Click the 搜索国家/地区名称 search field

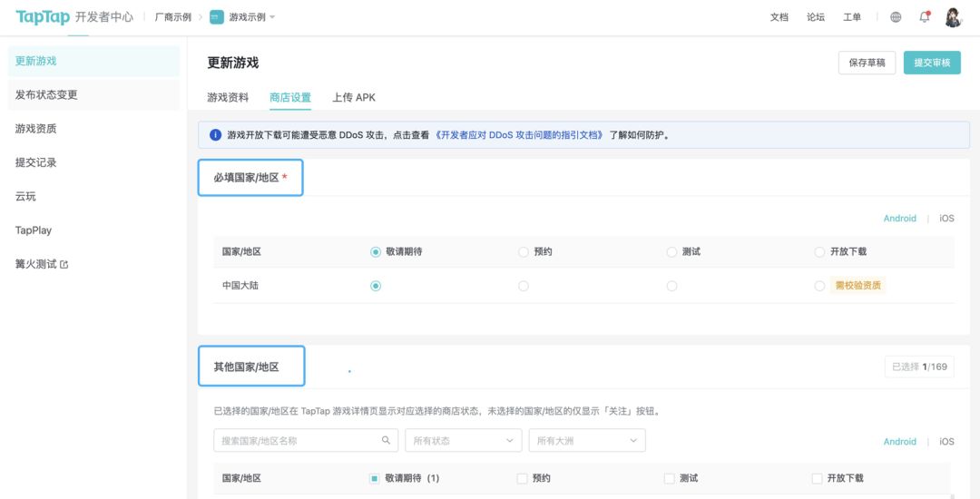[298, 441]
